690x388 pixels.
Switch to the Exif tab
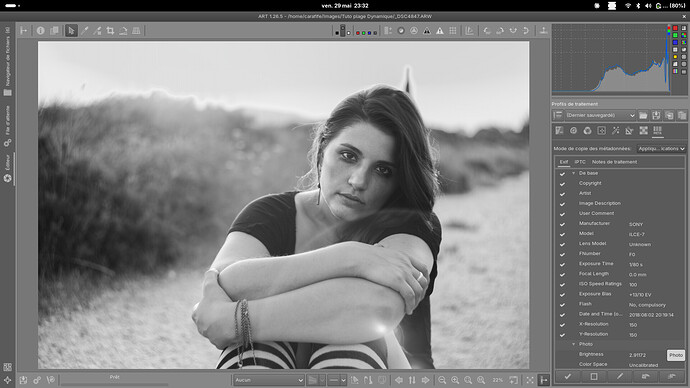[x=564, y=162]
